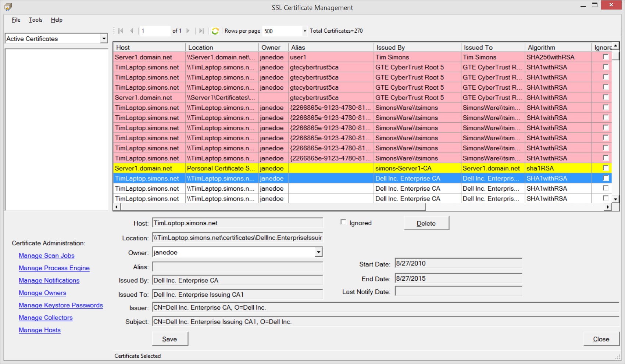Jump to last page arrow
Viewport: 625px width, 364px height.
pos(201,31)
